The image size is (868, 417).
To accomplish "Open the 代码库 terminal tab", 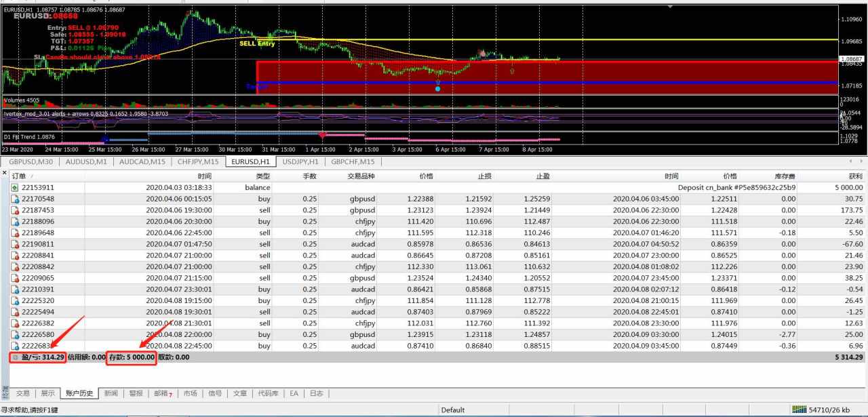I will [269, 393].
